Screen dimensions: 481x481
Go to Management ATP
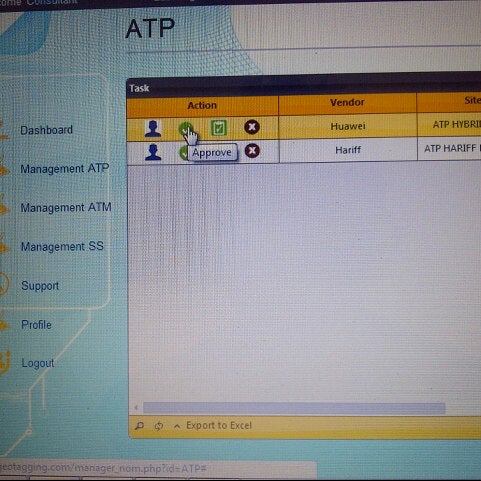point(65,169)
